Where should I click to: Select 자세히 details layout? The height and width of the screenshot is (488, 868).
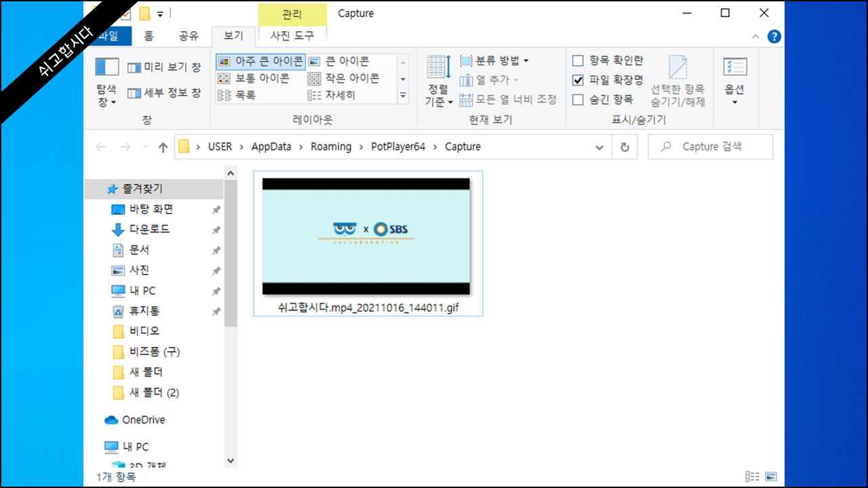(x=332, y=96)
